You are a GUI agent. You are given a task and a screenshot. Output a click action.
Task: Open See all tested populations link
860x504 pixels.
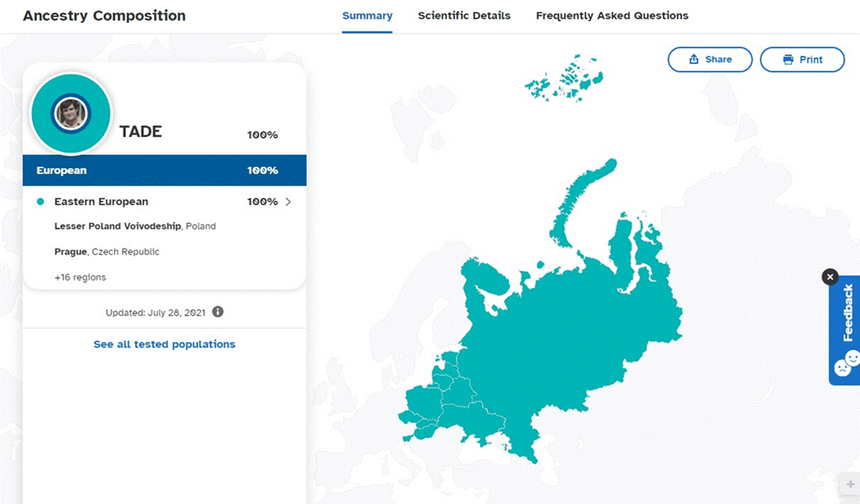165,344
